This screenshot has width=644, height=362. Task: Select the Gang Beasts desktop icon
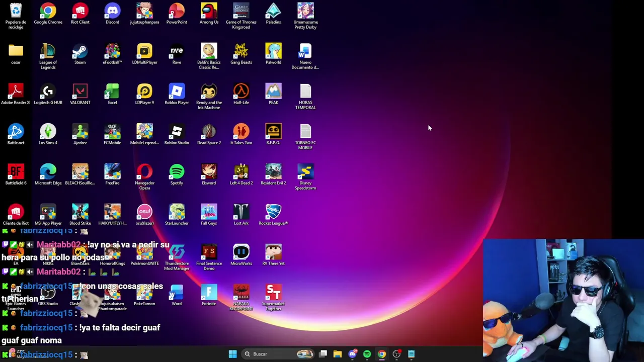tap(241, 54)
